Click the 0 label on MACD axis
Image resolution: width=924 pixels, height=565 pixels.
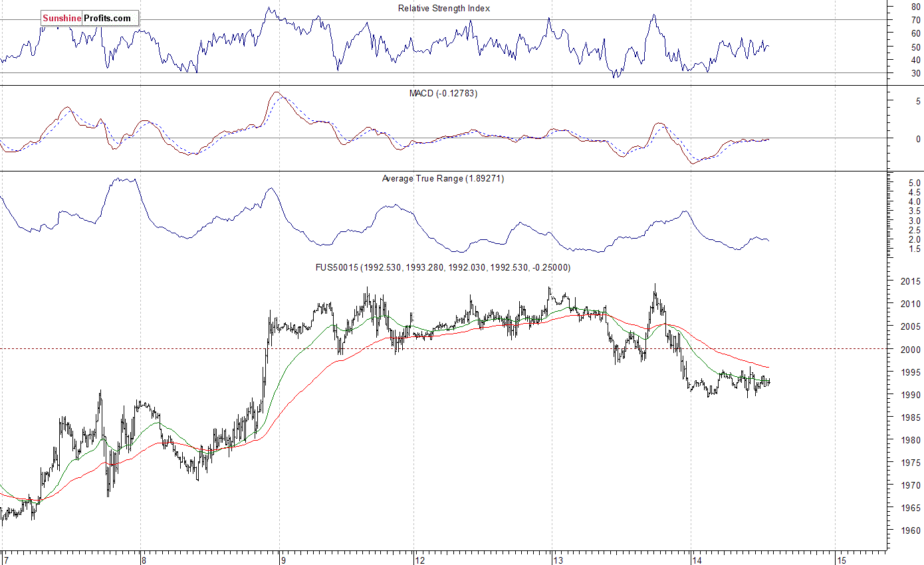[918, 139]
